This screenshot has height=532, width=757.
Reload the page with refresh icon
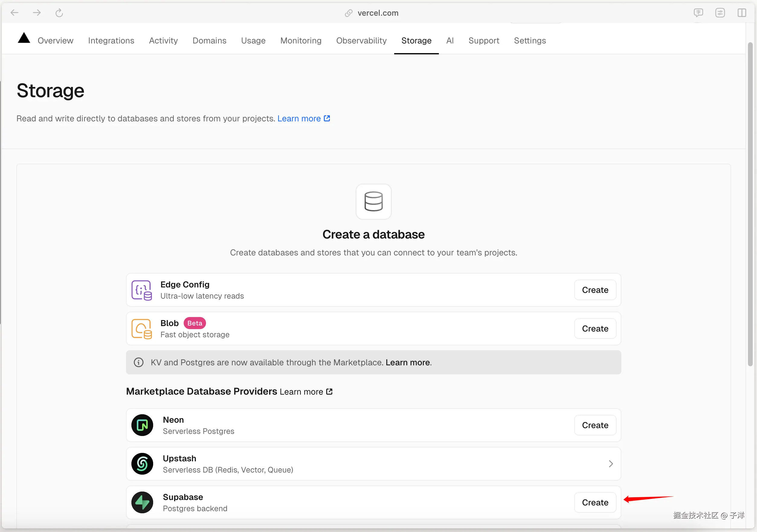point(59,13)
